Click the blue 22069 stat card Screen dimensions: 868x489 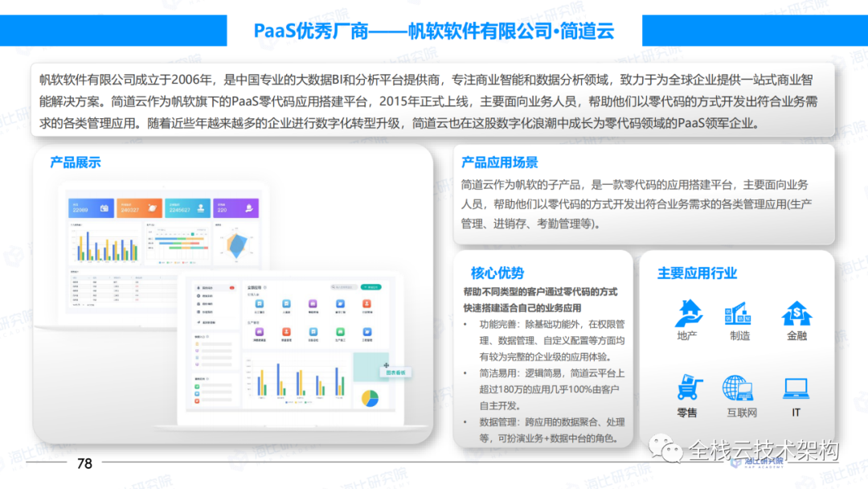point(91,208)
